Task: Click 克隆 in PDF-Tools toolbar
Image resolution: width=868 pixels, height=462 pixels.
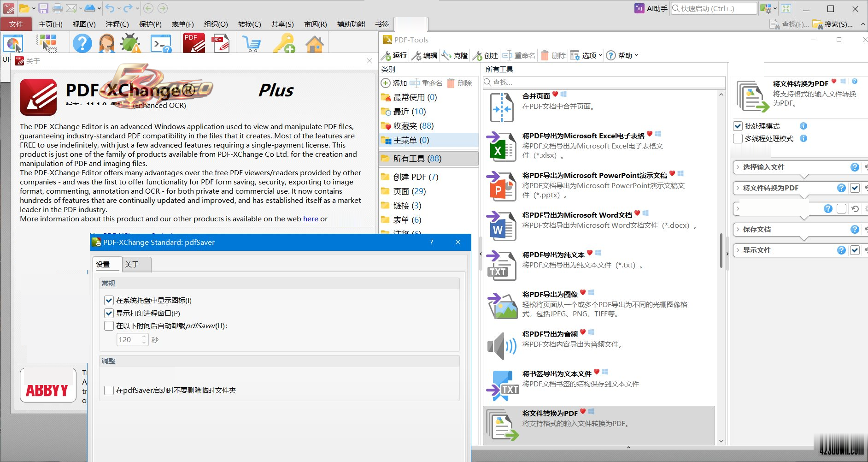Action: point(454,55)
